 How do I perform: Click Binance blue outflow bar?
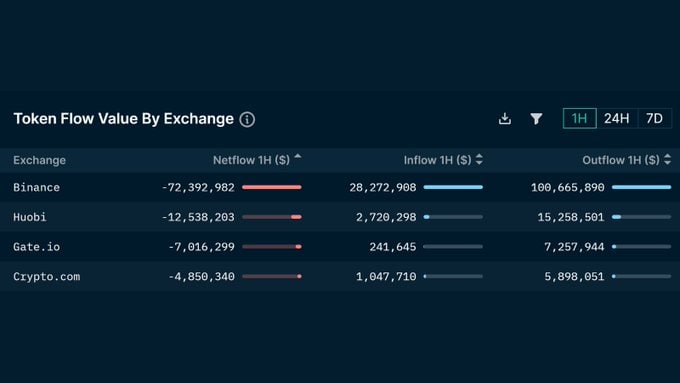(641, 187)
